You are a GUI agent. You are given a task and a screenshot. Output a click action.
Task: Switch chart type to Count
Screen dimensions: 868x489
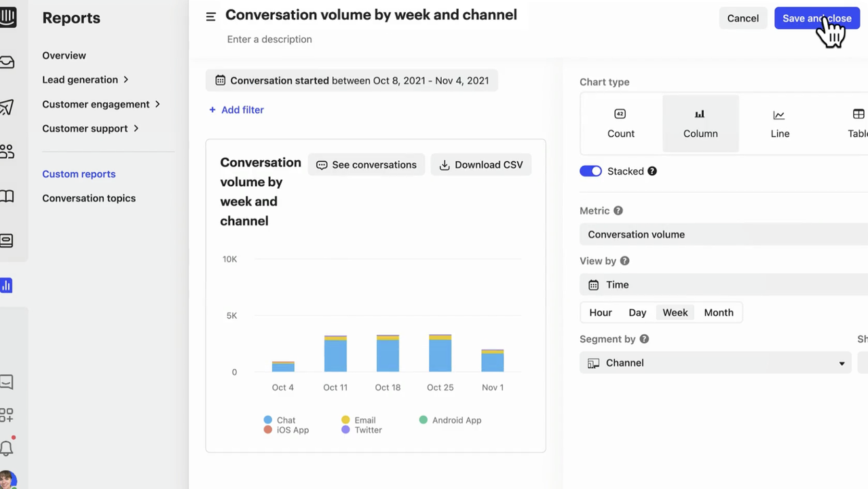620,124
